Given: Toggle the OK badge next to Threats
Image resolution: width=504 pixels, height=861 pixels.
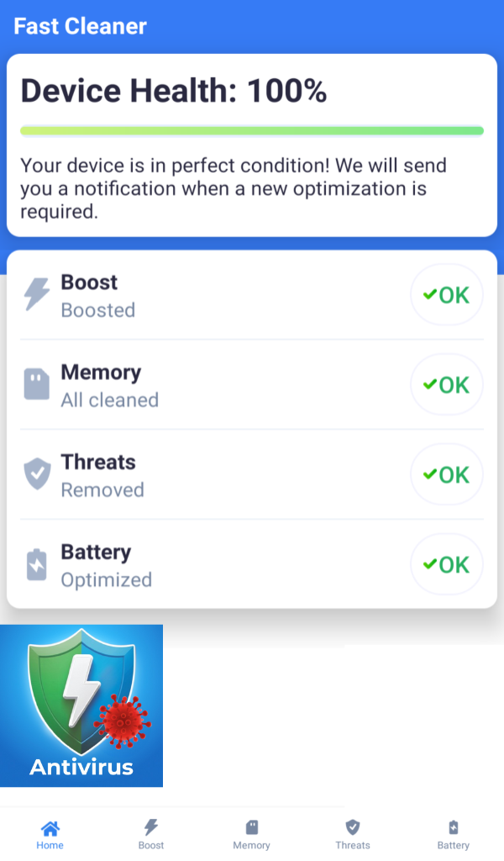Looking at the screenshot, I should coord(446,474).
